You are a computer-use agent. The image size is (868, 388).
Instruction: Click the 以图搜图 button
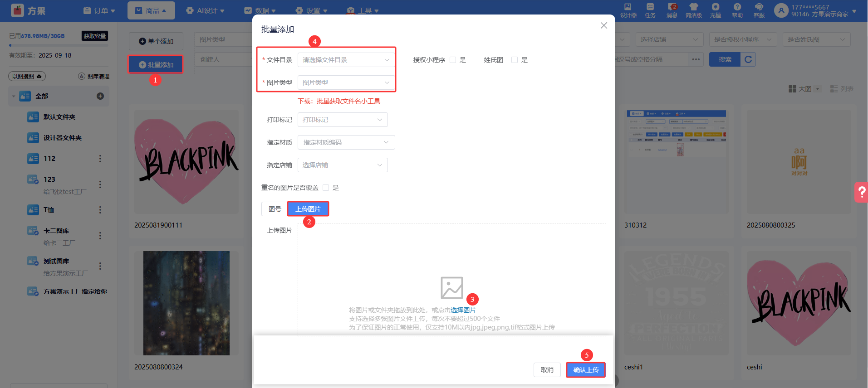[27, 76]
